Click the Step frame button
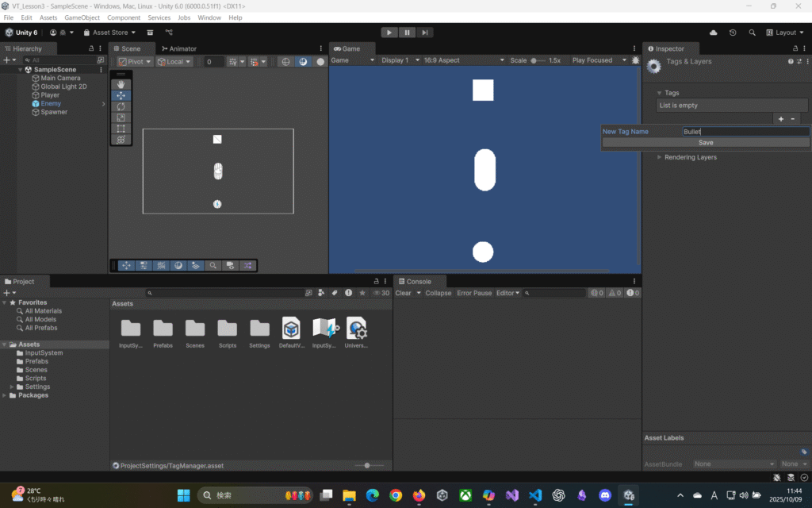The width and height of the screenshot is (812, 508). (x=426, y=33)
